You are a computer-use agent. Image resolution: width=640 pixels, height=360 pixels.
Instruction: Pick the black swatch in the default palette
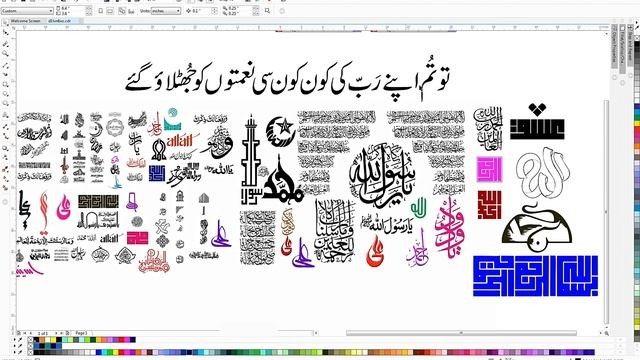(x=36, y=352)
